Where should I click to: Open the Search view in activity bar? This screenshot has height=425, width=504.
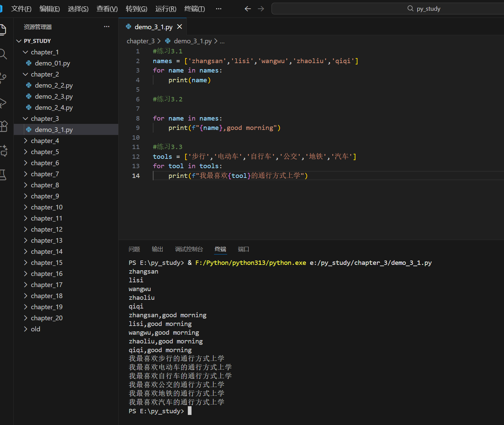[3, 54]
